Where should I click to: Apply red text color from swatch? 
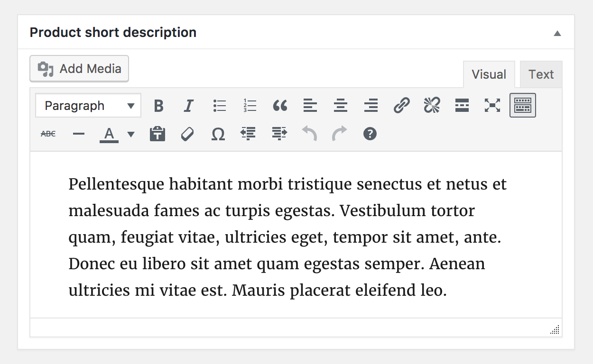(x=109, y=134)
